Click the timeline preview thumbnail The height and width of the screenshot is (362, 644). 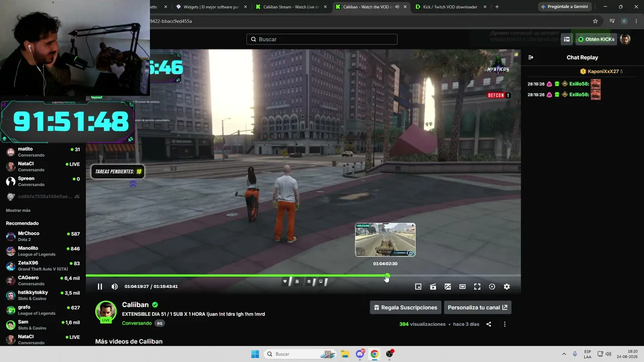point(385,240)
